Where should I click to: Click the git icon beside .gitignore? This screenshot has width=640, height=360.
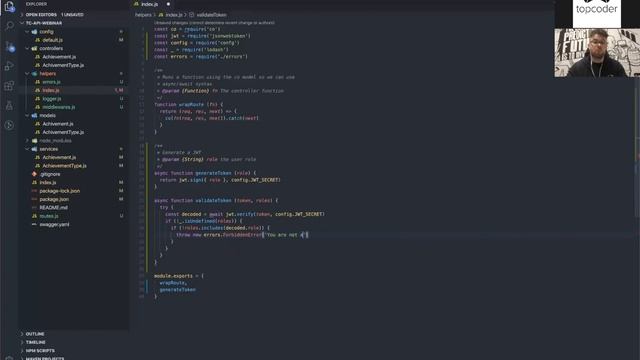point(34,174)
